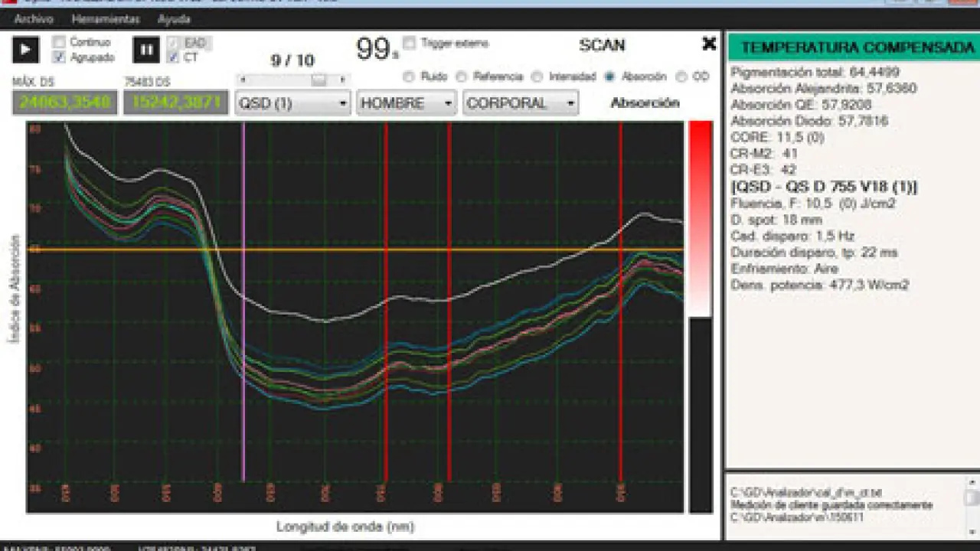The height and width of the screenshot is (551, 980).
Task: Expand the HOMBRE dropdown
Action: coord(406,103)
